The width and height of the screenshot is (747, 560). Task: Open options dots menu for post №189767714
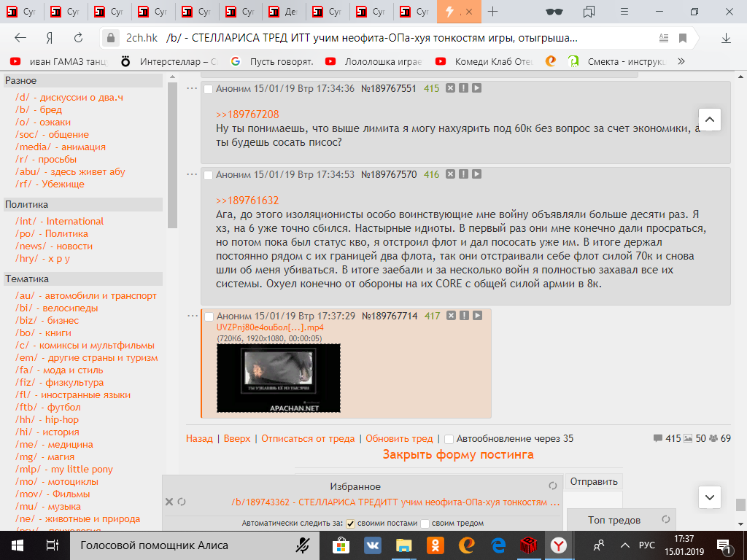coord(192,315)
